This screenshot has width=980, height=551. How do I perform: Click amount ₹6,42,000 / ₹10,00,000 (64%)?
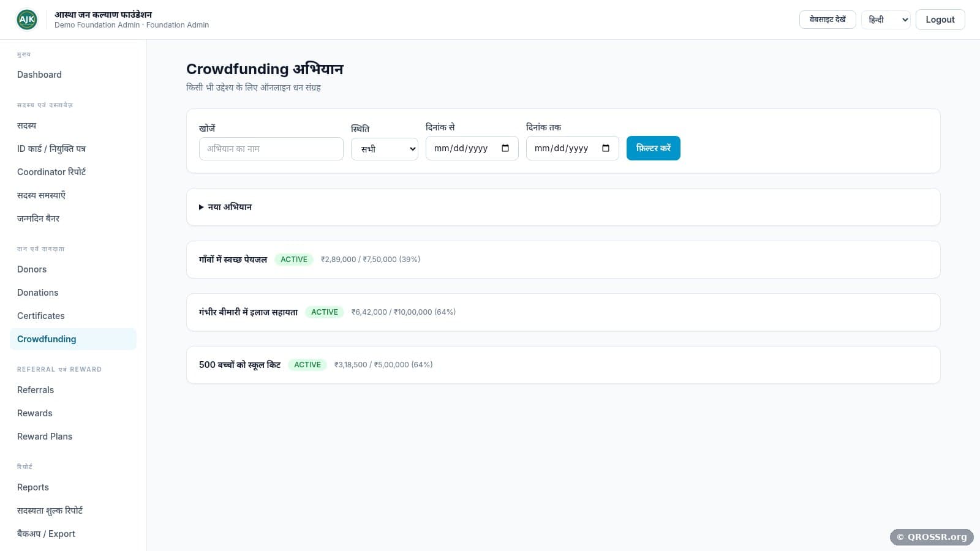coord(404,312)
